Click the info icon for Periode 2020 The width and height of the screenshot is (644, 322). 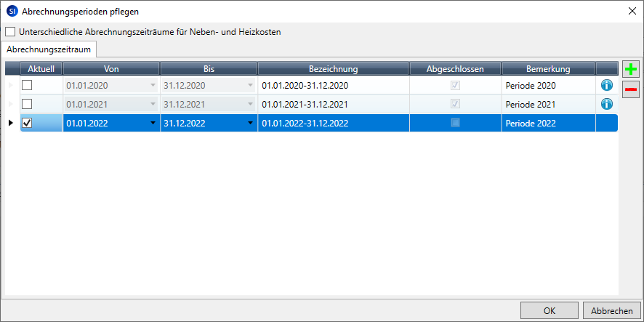point(607,85)
